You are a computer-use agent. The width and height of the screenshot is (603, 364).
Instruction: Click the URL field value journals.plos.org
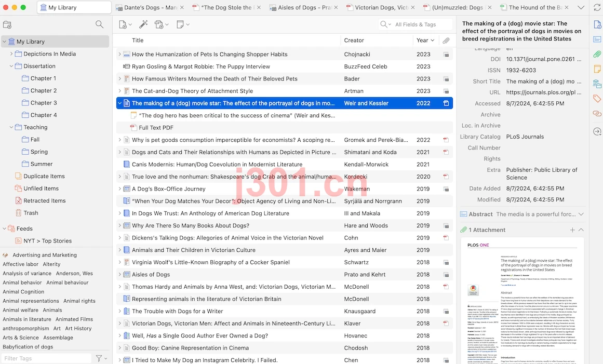click(x=544, y=92)
